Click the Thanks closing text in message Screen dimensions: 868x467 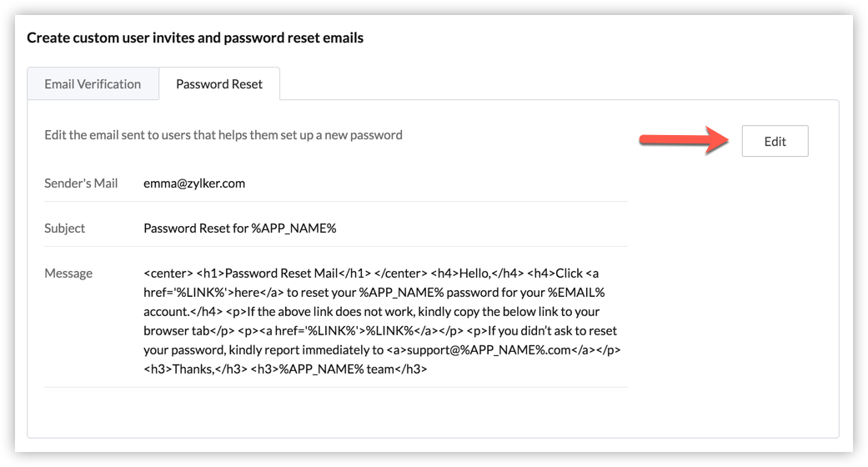click(193, 369)
